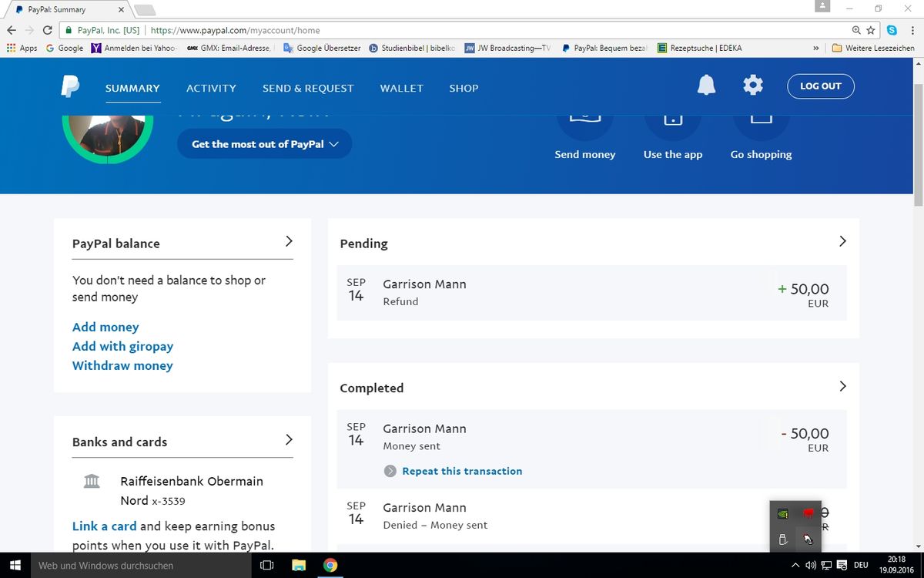Open the Action Center notifications icon

tap(842, 565)
